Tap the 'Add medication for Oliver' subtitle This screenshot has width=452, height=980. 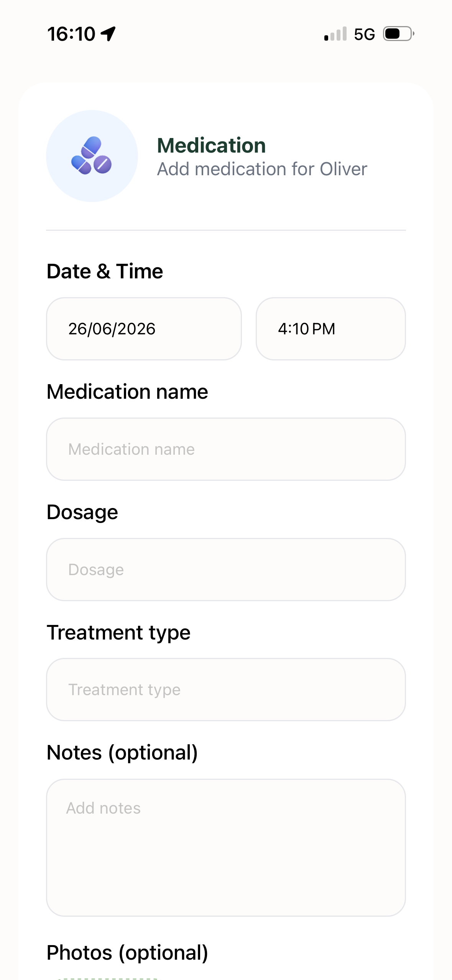point(262,169)
